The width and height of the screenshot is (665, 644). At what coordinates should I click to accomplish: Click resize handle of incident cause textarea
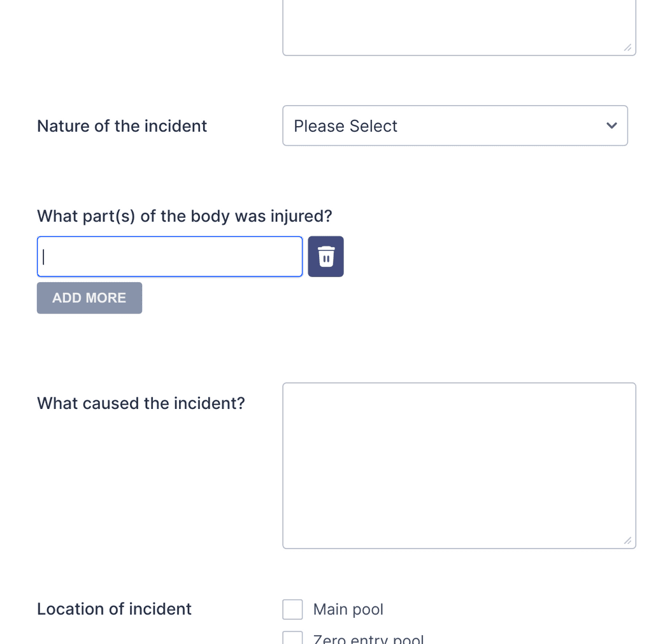627,541
